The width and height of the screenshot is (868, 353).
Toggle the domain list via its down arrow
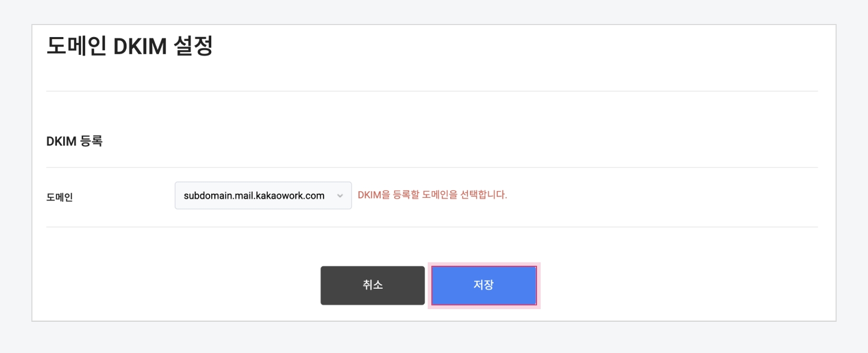pyautogui.click(x=340, y=196)
